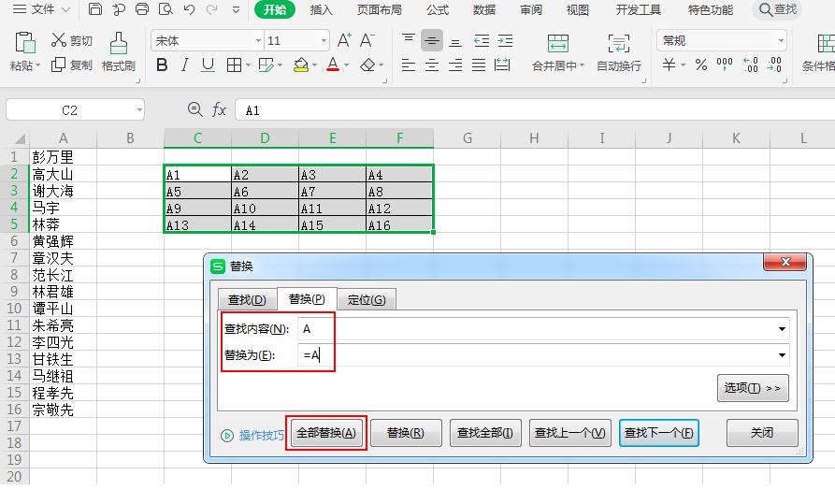Viewport: 835px width, 504px height.
Task: Click the Merge and Center icon
Action: click(x=558, y=44)
